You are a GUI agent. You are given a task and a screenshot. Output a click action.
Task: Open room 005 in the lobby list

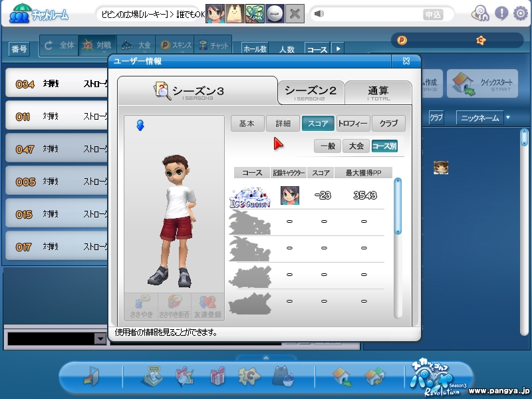click(57, 181)
